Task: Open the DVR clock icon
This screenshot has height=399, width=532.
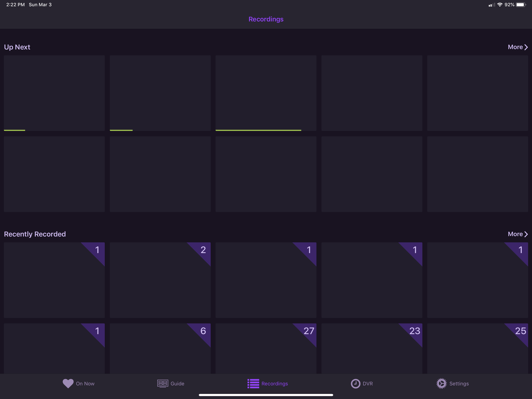Action: [355, 383]
